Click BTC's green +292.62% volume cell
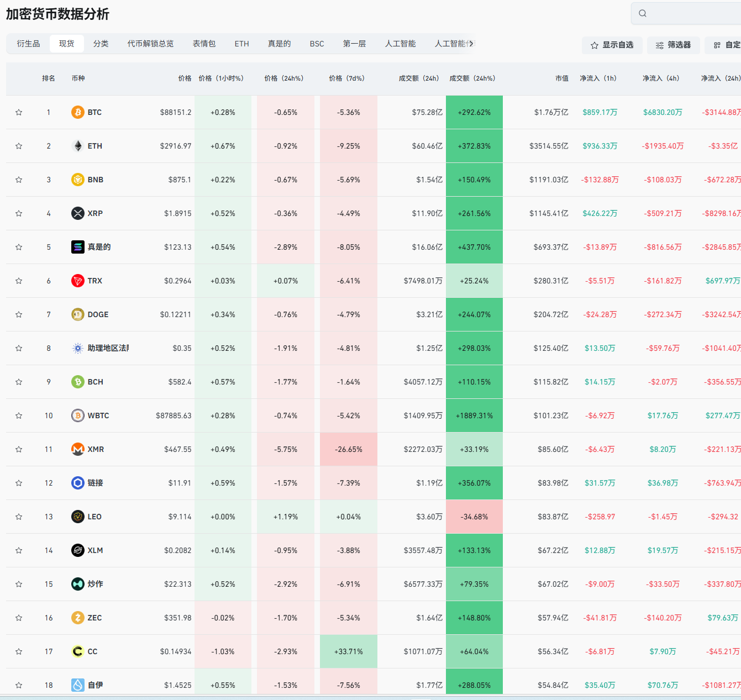Viewport: 741px width, 700px height. [474, 112]
